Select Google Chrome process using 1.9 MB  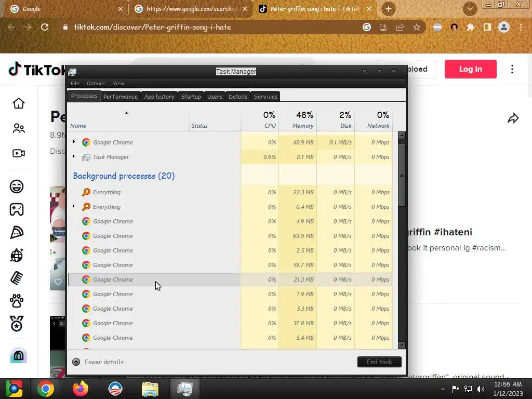(x=230, y=294)
